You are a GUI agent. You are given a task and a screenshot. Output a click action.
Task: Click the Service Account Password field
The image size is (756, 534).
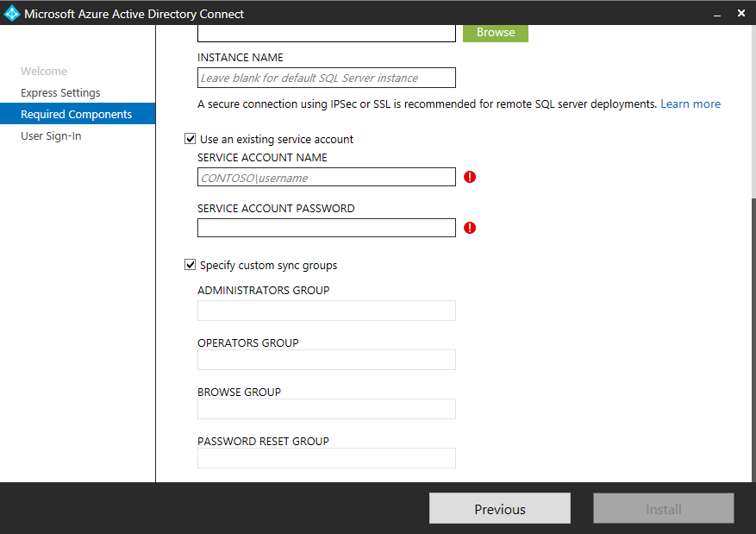(x=326, y=228)
